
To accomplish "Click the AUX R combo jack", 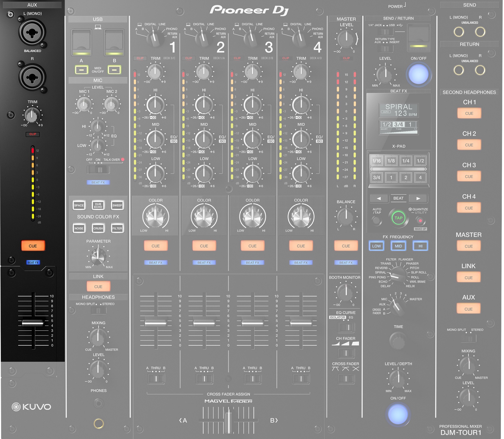I will (x=32, y=78).
